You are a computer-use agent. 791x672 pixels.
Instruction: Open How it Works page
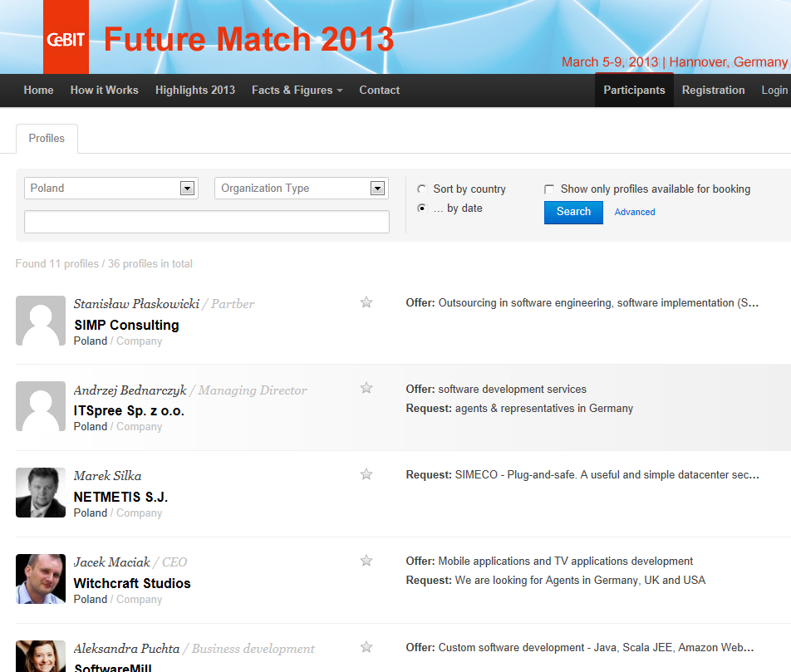pos(105,91)
